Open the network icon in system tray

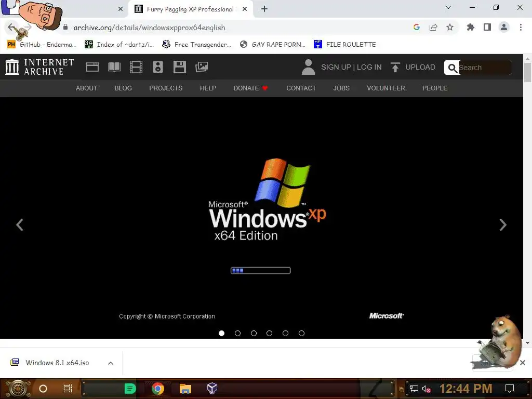click(x=414, y=389)
